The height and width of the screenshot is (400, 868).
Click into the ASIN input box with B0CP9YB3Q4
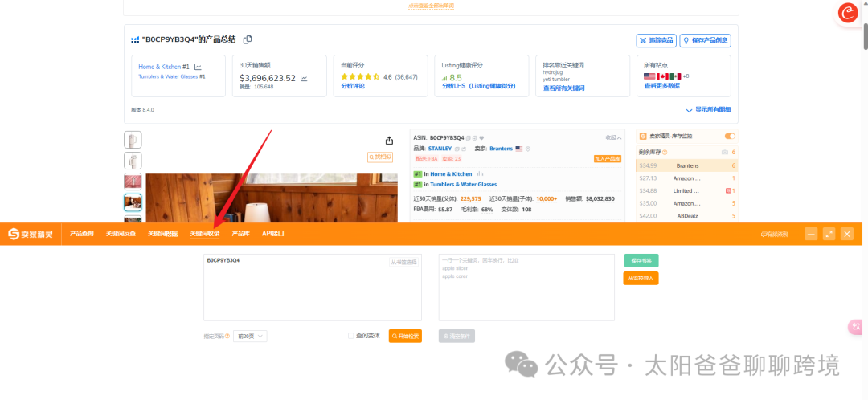[313, 288]
